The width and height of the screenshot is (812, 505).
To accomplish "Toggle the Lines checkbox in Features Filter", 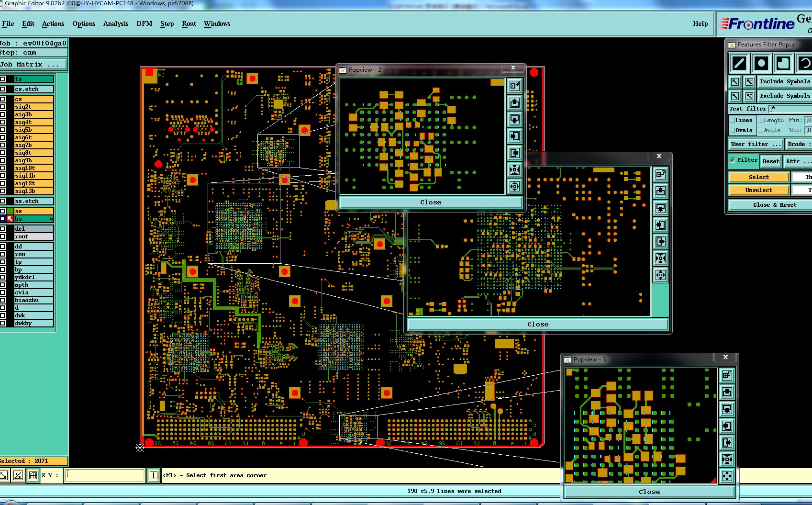I will pos(732,120).
